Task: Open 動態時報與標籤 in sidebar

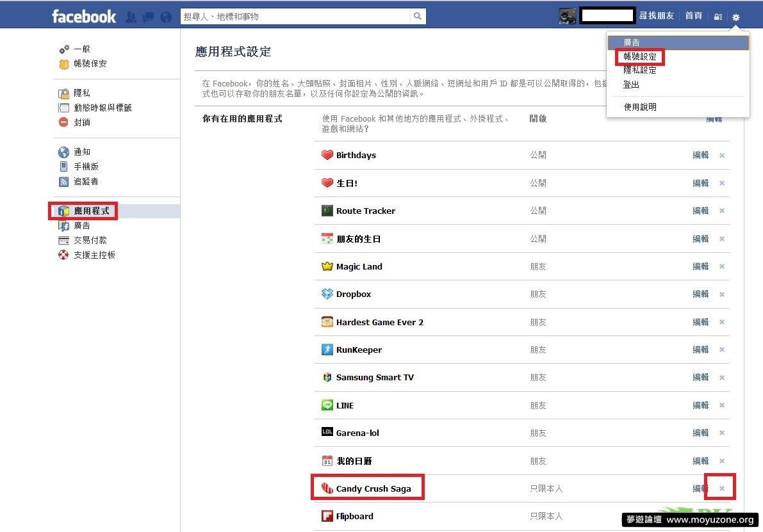Action: tap(103, 108)
